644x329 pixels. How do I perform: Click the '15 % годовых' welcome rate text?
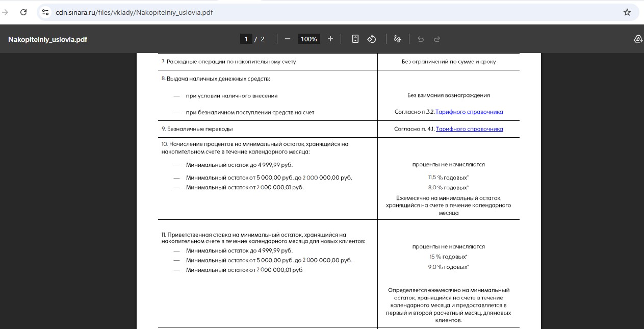pos(448,257)
